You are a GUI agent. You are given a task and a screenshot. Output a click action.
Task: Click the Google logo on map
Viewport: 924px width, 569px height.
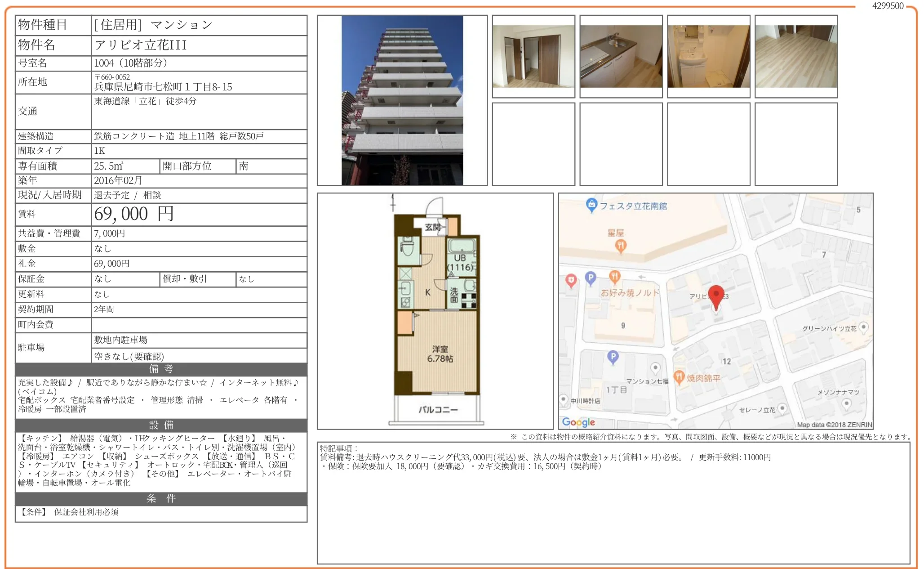pyautogui.click(x=578, y=422)
